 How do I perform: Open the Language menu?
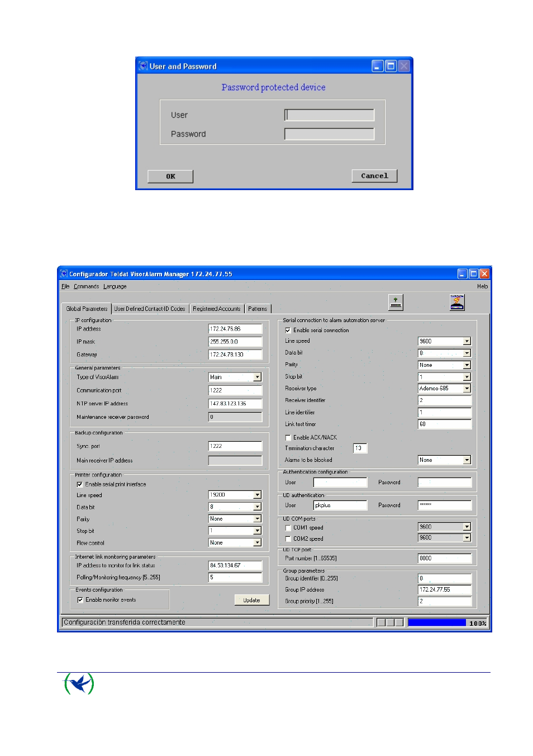pyautogui.click(x=115, y=286)
